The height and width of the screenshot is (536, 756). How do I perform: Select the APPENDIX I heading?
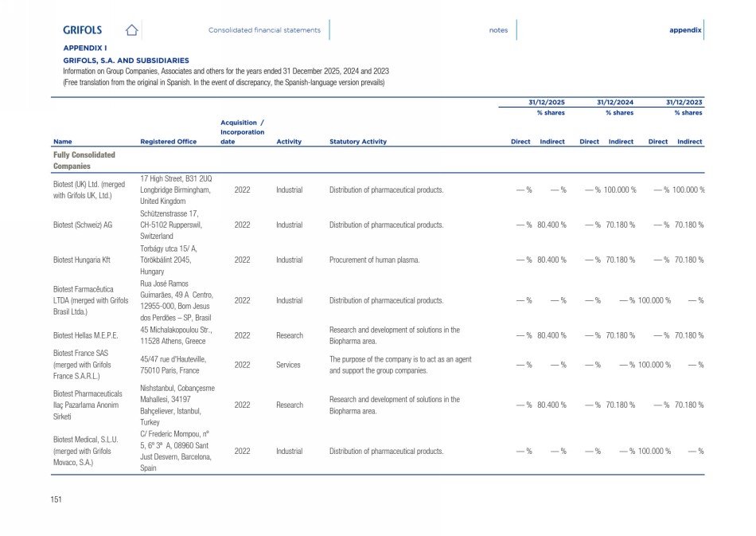point(85,49)
